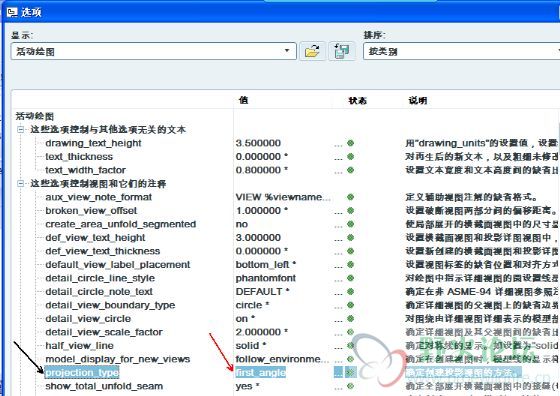Viewport: 560px width, 396px height.
Task: Click the follow_environme... value cell
Action: coord(282,359)
